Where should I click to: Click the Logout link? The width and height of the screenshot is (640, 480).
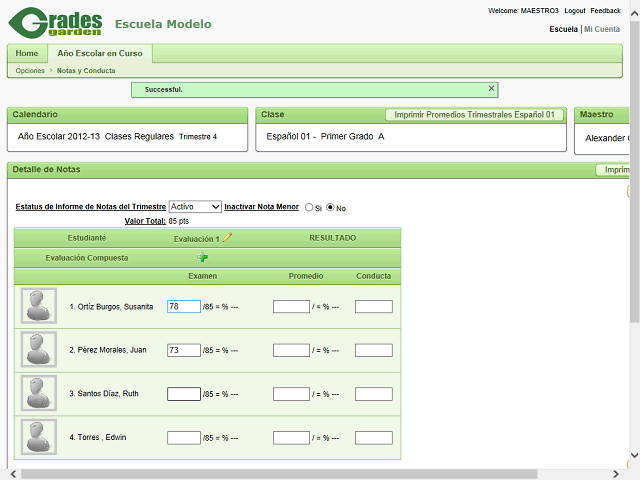pyautogui.click(x=574, y=11)
